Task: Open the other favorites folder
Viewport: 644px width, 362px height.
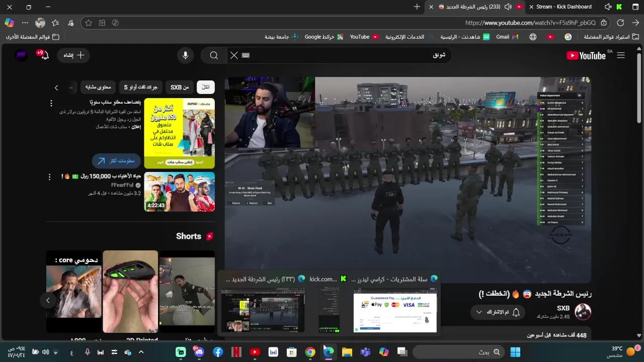Action: tap(33, 37)
